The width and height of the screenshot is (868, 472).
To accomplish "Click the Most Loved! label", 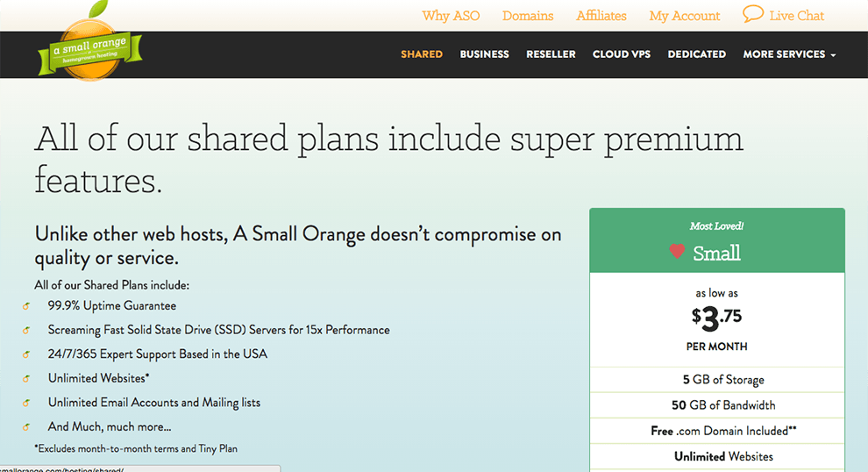I will (716, 226).
